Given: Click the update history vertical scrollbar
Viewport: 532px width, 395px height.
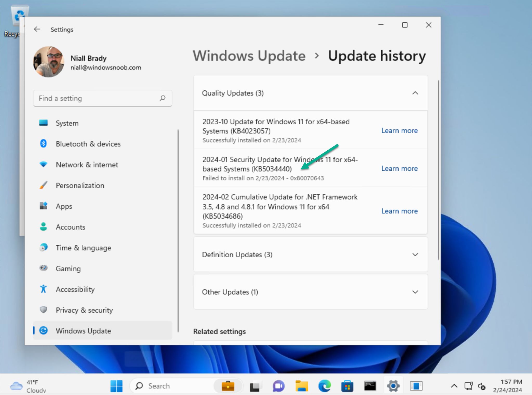Looking at the screenshot, I should click(x=438, y=170).
